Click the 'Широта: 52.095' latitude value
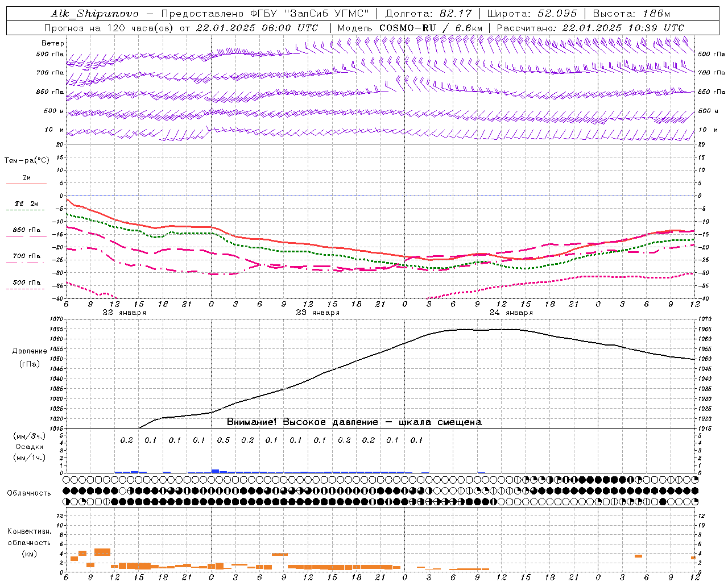Image resolution: width=728 pixels, height=582 pixels. click(532, 14)
